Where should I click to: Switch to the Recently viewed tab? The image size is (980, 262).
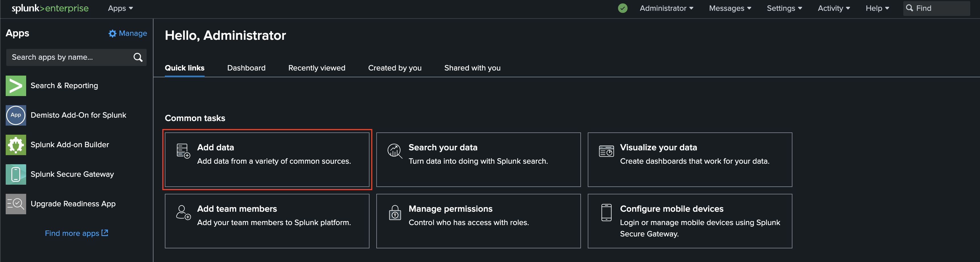[317, 68]
